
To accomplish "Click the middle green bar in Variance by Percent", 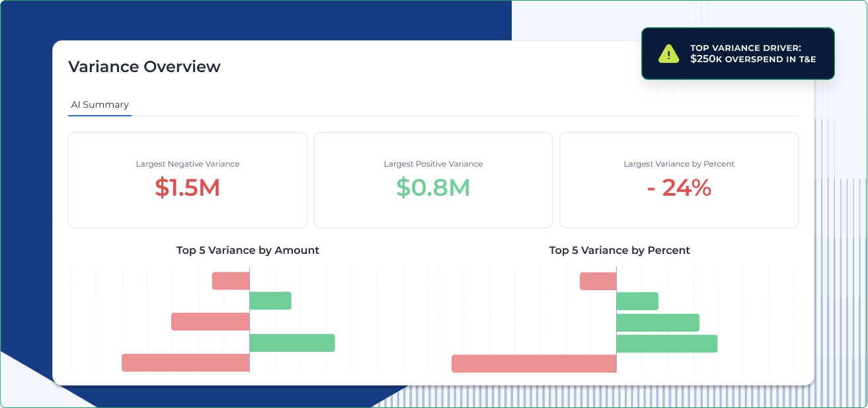I will [657, 322].
